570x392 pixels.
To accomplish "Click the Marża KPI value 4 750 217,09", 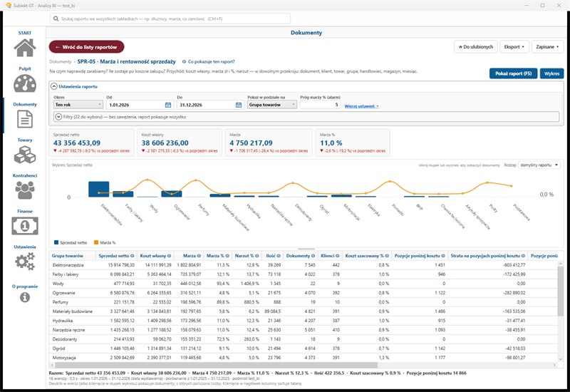I will tap(251, 143).
